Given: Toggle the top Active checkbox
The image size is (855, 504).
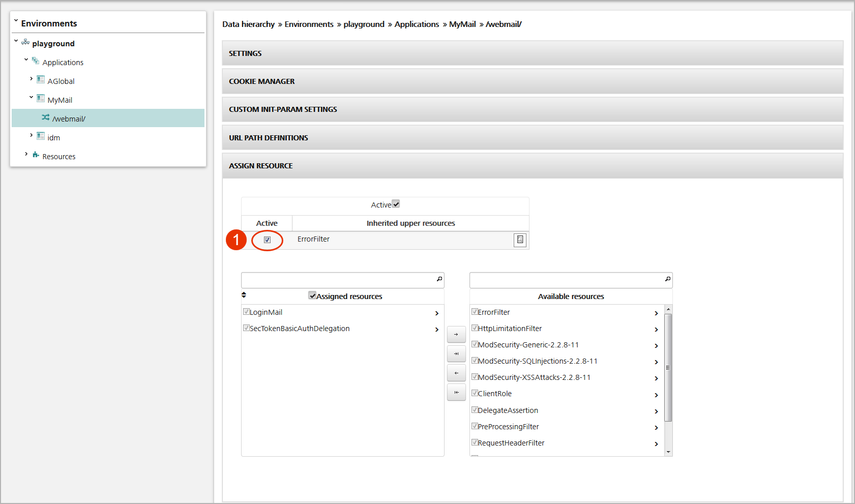Looking at the screenshot, I should [x=396, y=204].
